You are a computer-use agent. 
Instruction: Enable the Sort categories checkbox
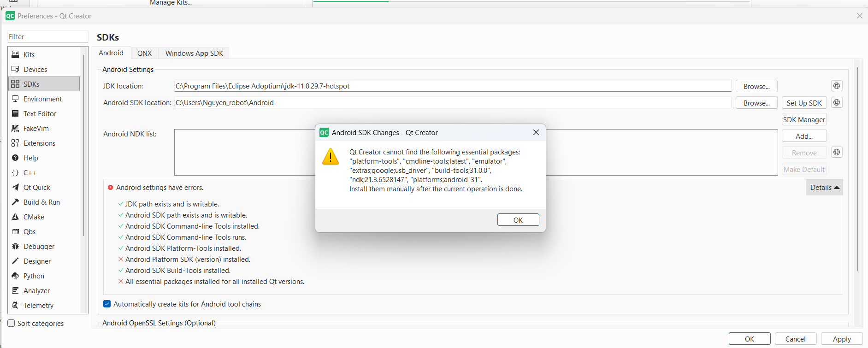tap(12, 323)
